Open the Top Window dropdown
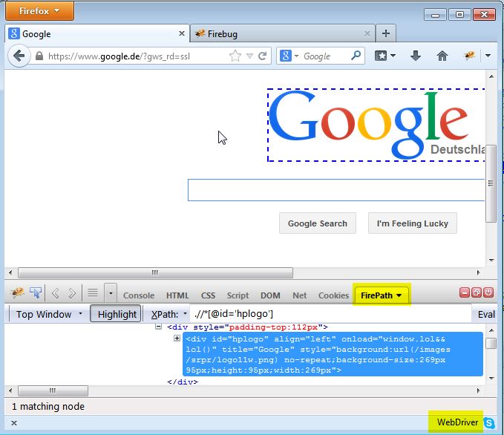 coord(49,314)
